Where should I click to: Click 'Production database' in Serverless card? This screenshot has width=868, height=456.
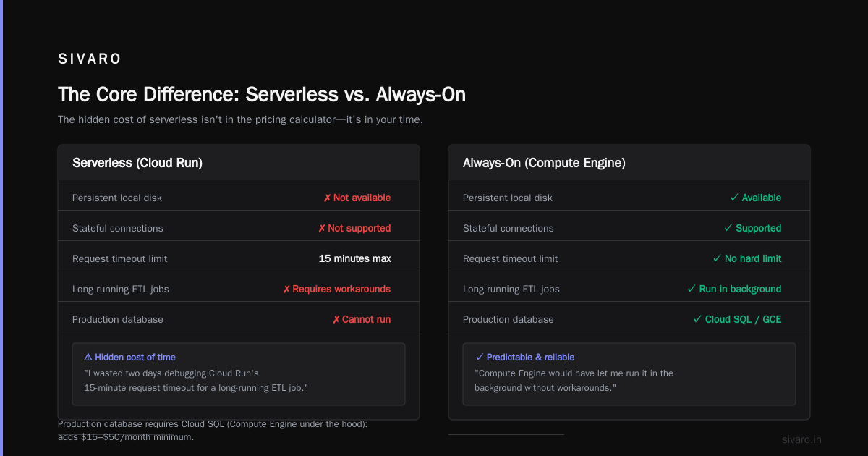coord(118,319)
